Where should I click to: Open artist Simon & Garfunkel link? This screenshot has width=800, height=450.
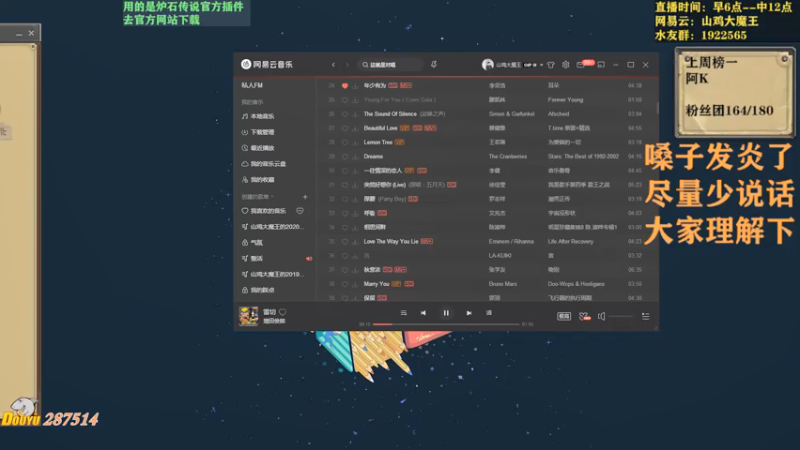(511, 114)
